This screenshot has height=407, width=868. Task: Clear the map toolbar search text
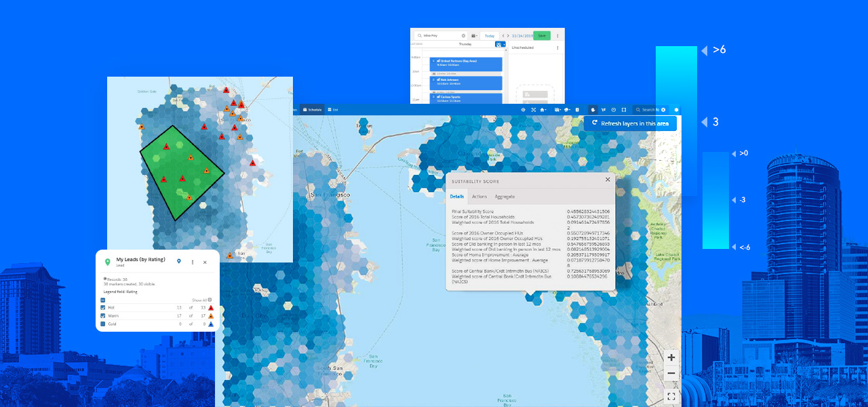663,110
